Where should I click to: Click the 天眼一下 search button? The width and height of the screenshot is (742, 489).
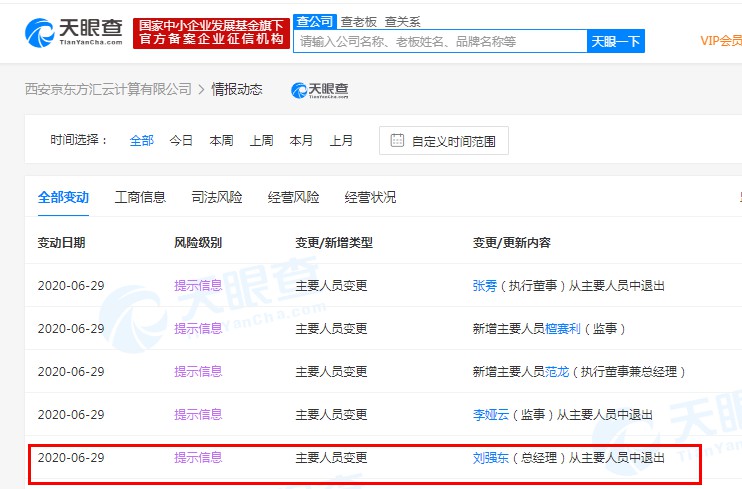[616, 42]
